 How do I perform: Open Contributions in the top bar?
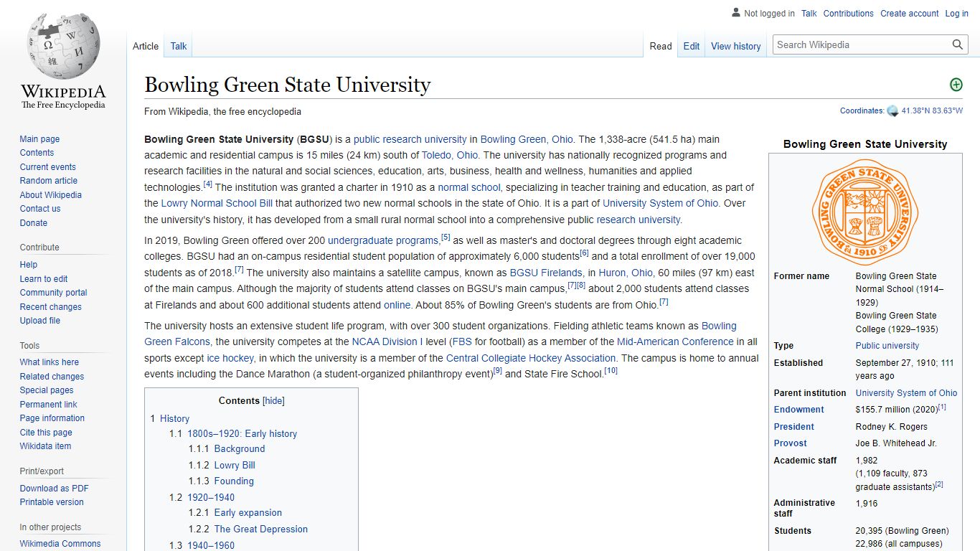click(x=849, y=14)
